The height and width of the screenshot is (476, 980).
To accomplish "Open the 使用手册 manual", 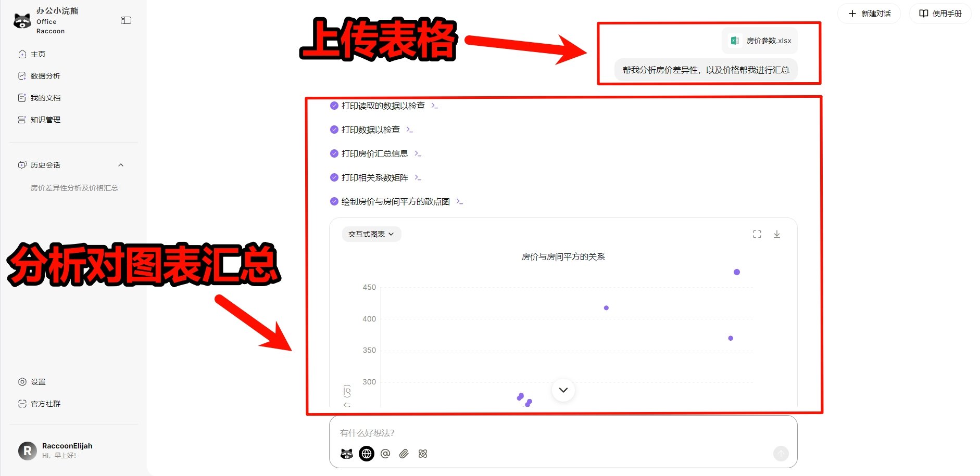I will (x=940, y=14).
